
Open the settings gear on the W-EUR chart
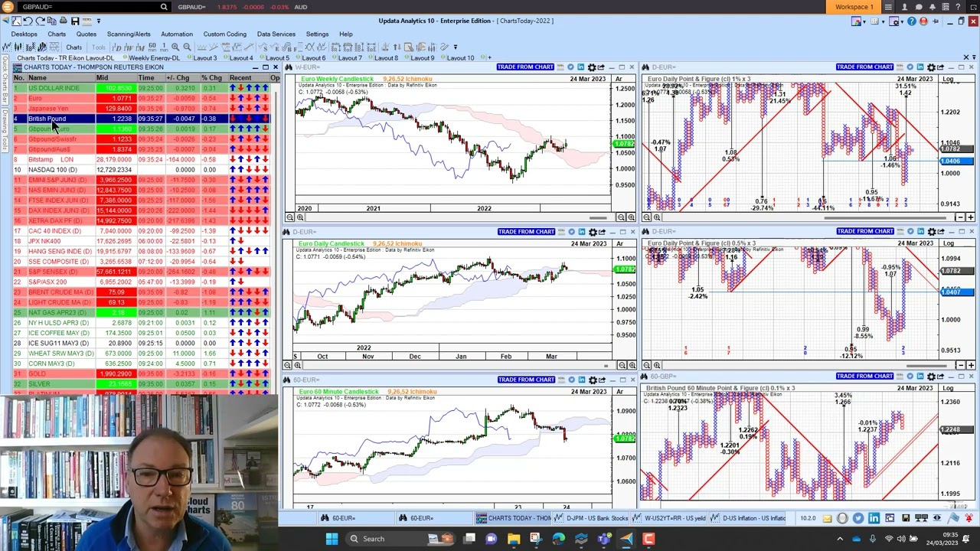click(x=591, y=67)
